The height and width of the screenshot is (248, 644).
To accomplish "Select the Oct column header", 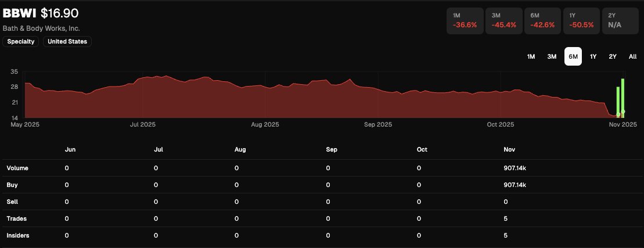I will [422, 149].
